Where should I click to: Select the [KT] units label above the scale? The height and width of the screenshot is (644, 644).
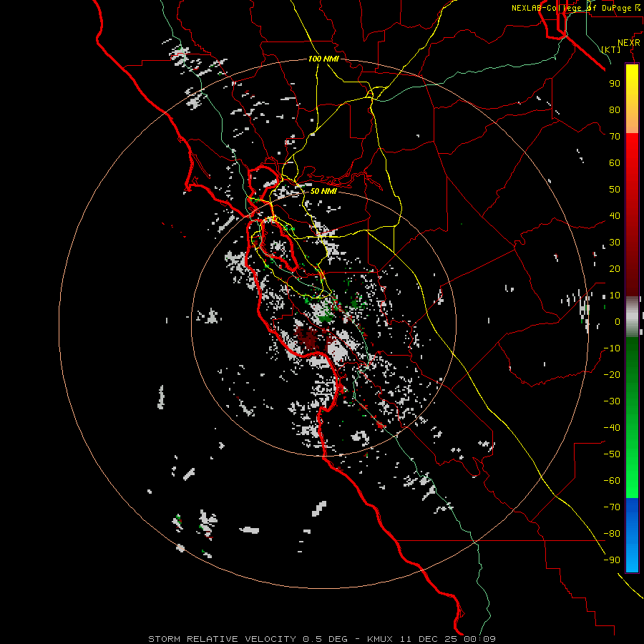tap(611, 49)
